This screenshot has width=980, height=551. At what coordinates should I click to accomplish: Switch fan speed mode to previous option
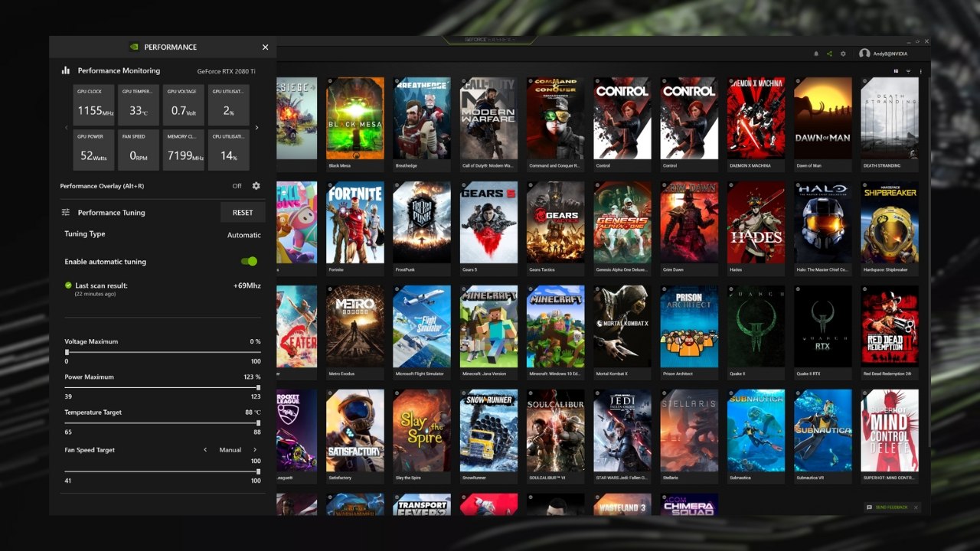(x=205, y=450)
